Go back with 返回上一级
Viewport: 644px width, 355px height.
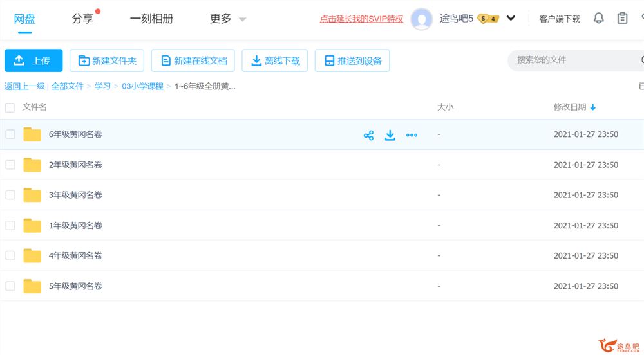(24, 86)
